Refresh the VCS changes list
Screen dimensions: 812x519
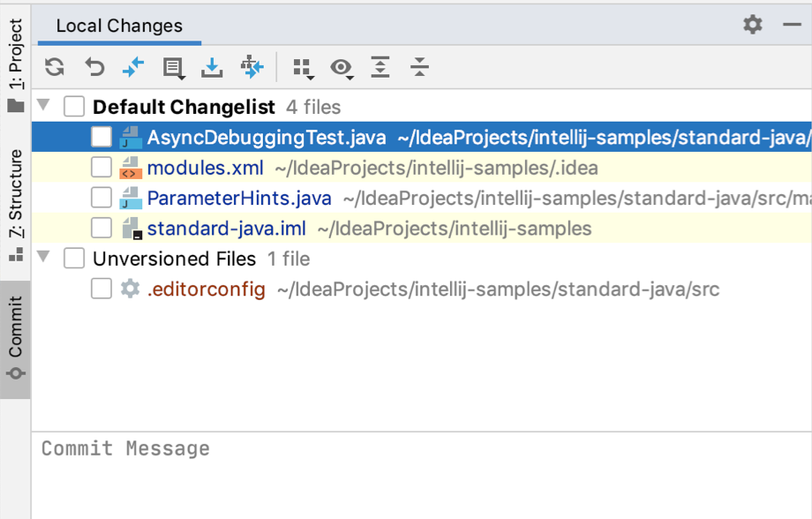tap(54, 67)
